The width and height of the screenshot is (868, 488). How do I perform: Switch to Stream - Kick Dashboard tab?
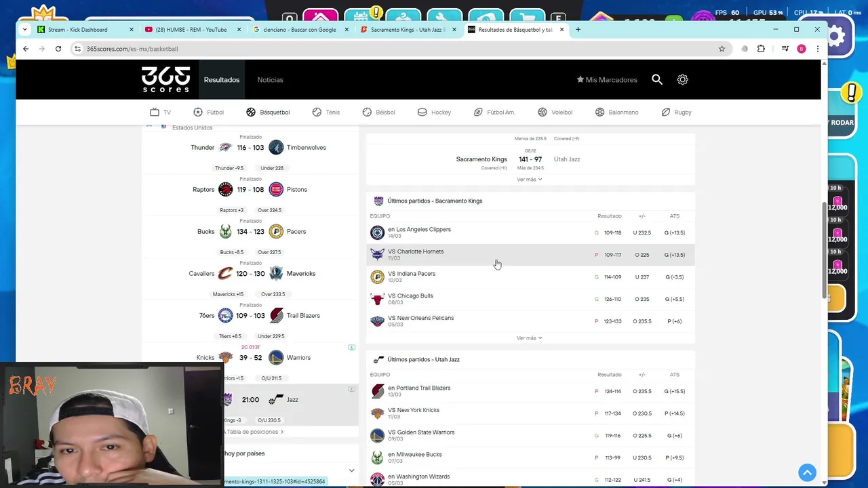pyautogui.click(x=85, y=30)
